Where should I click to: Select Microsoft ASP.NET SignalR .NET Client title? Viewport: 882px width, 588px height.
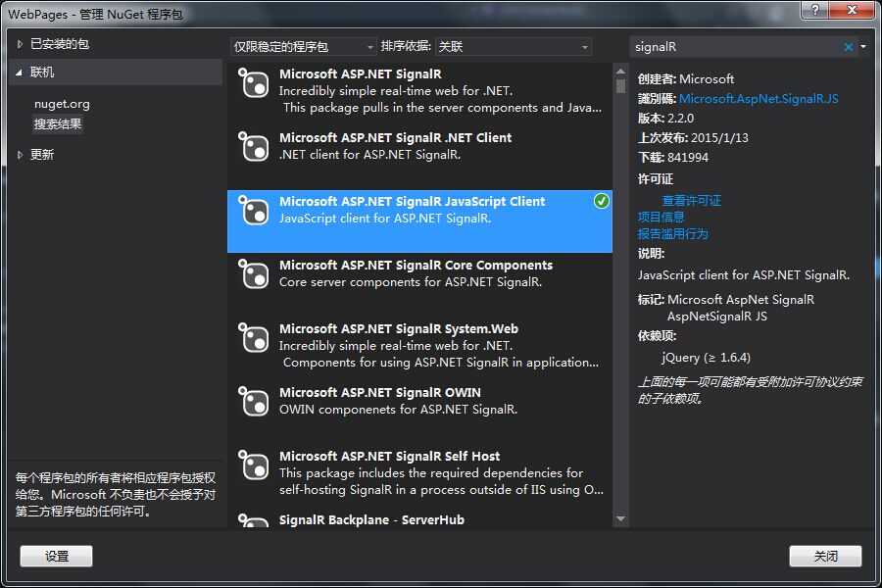[x=396, y=138]
